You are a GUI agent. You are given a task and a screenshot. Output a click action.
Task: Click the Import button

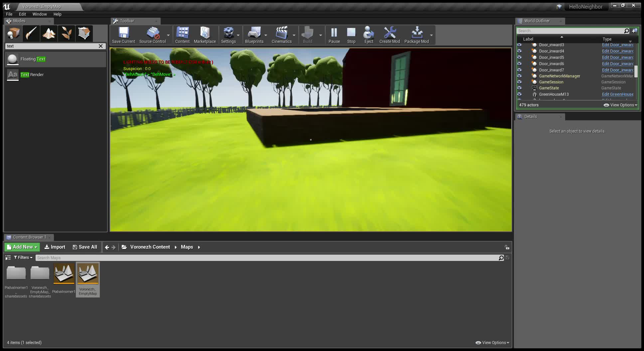tap(55, 247)
